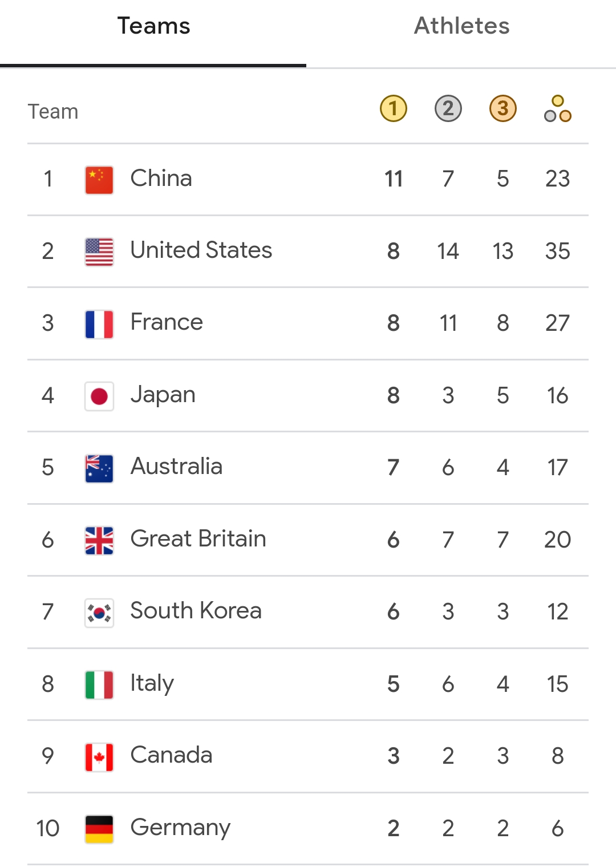
Task: Open the Italy team name link
Action: (152, 683)
